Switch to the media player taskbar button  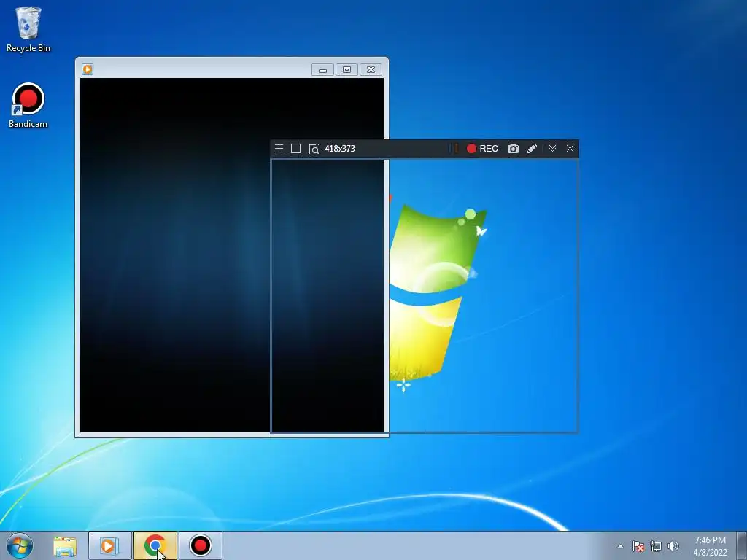(x=109, y=545)
